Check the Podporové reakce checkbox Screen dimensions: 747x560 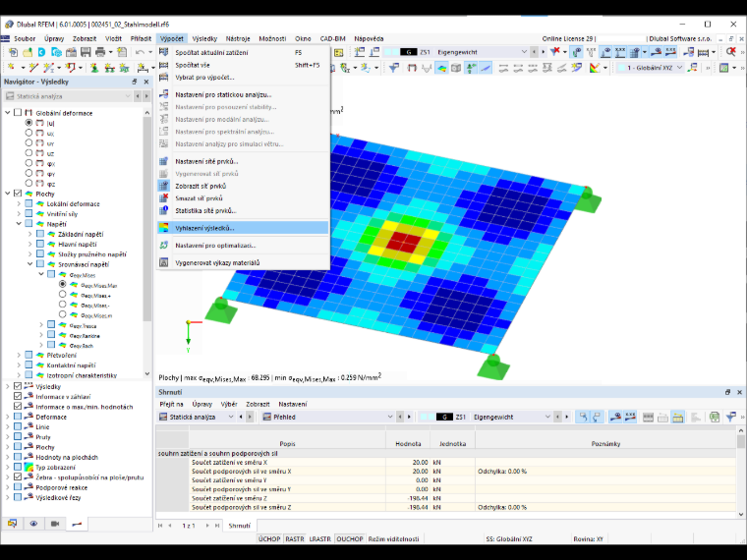[x=18, y=487]
